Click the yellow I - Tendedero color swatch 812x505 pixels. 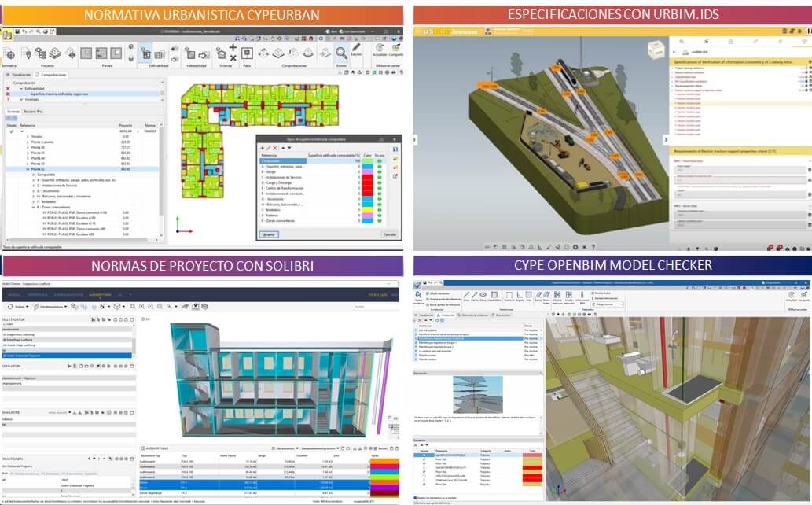point(367,210)
